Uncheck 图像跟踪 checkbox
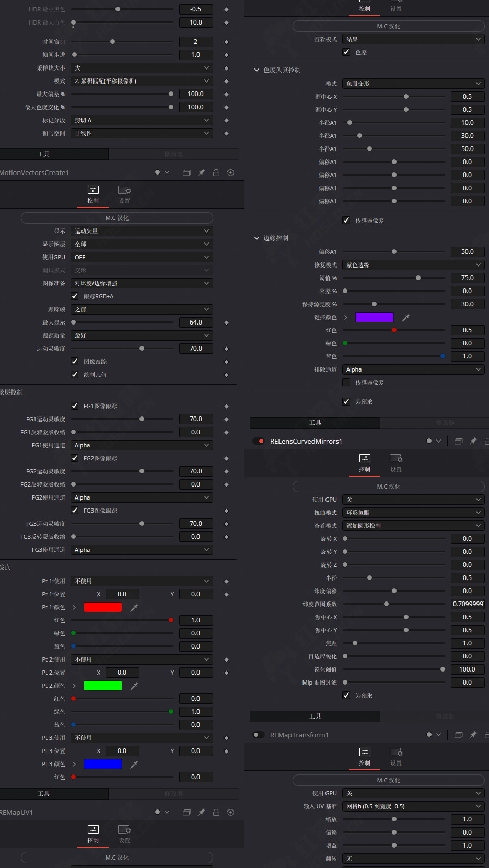Screen dimensions: 489x868 (x=75, y=362)
